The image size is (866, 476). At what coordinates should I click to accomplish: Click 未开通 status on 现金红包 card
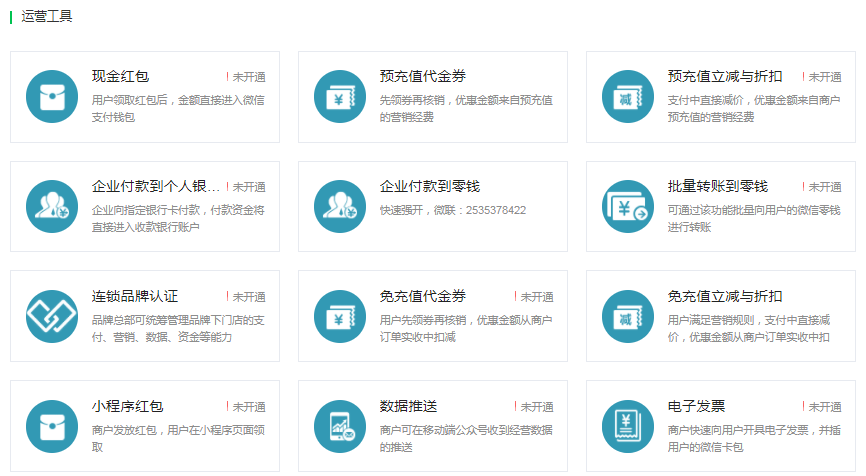click(x=246, y=77)
